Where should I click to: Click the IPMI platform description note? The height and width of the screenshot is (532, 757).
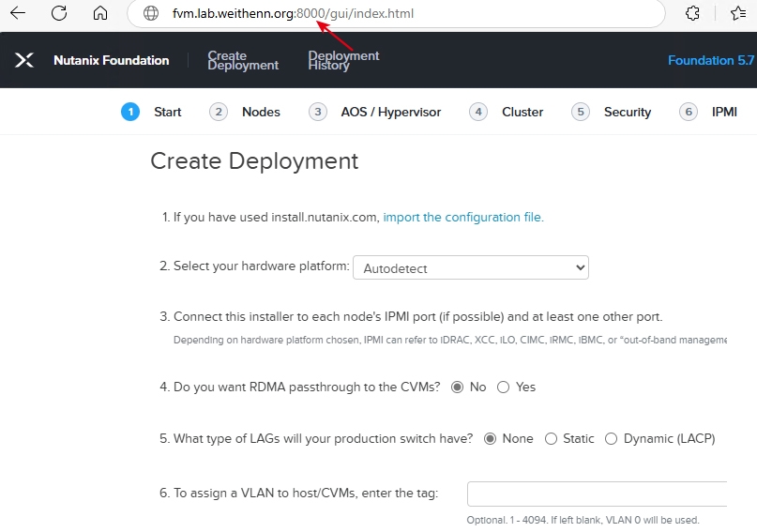tap(450, 340)
